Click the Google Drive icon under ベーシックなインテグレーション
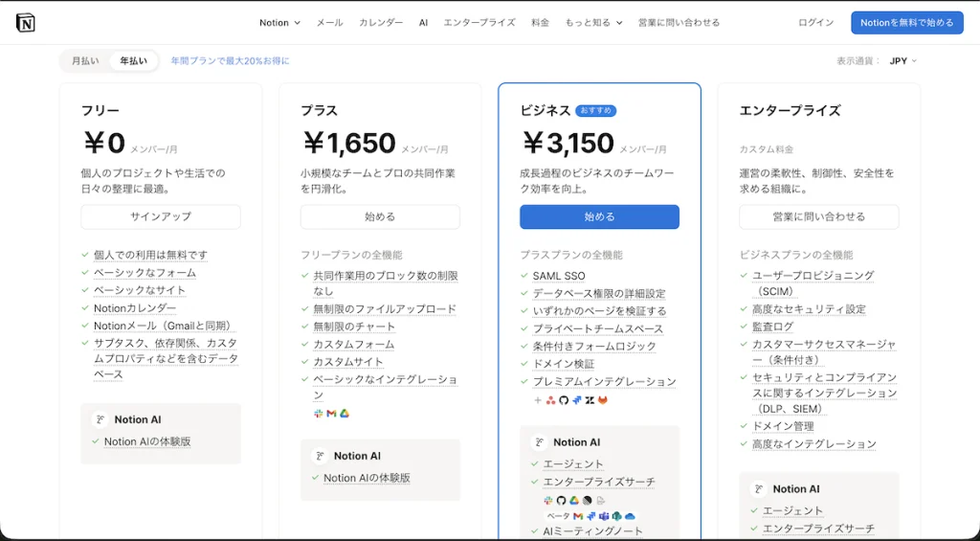Image resolution: width=980 pixels, height=541 pixels. pyautogui.click(x=345, y=414)
